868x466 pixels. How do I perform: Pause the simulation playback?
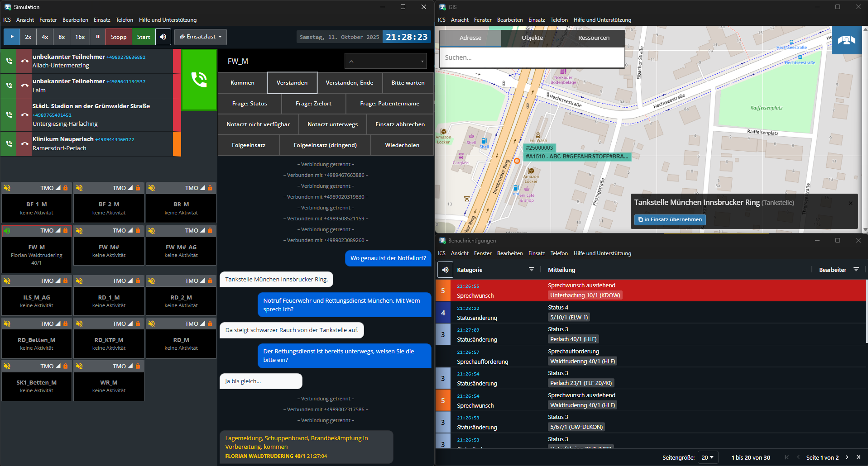[97, 37]
